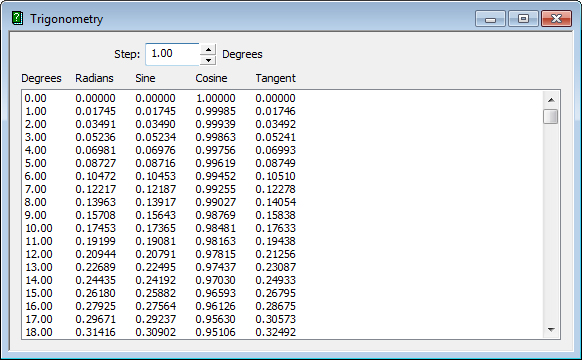Click the list scrollbar up arrow
This screenshot has height=360, width=582.
pyautogui.click(x=551, y=100)
